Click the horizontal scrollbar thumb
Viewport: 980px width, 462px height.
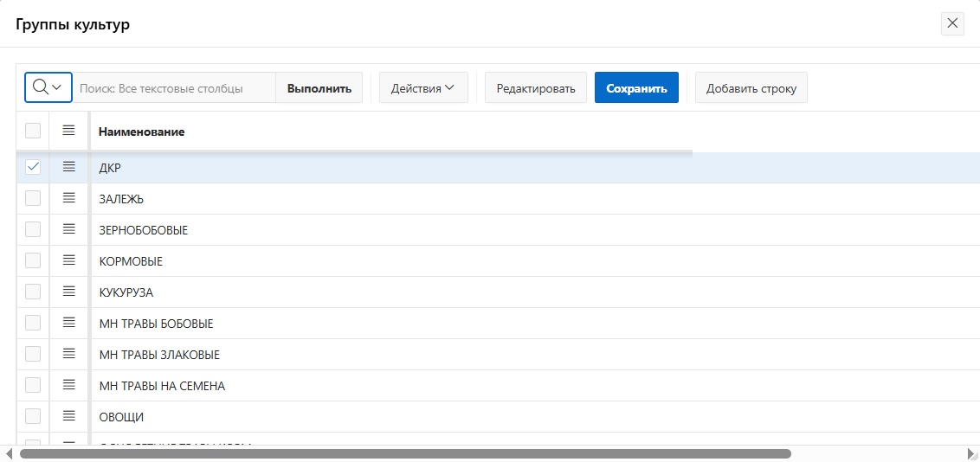(405, 453)
